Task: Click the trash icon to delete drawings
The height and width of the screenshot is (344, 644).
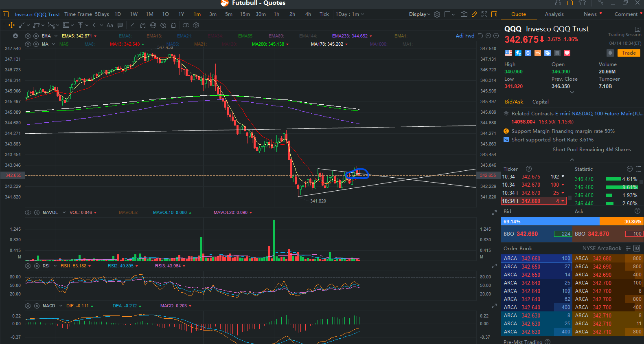Action: [x=173, y=25]
